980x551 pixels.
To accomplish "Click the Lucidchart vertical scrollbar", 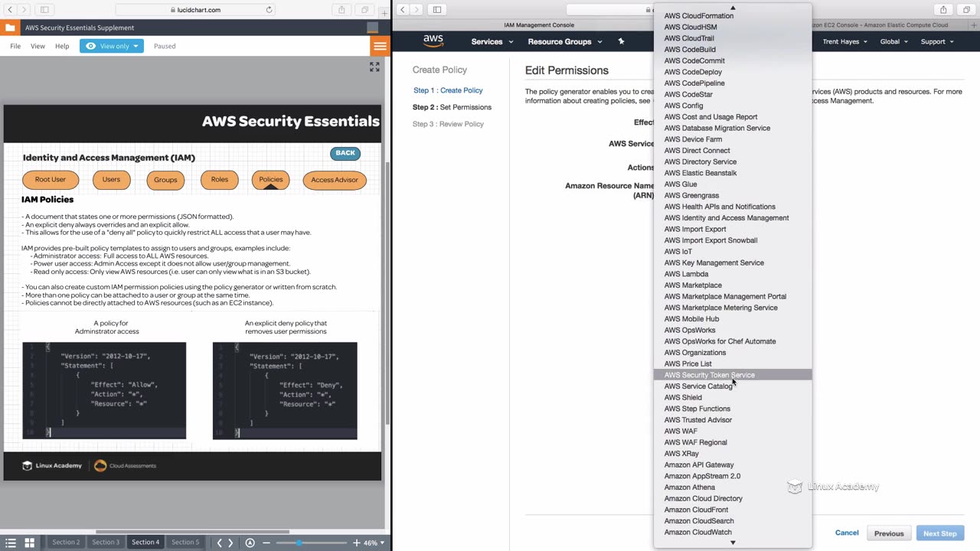I will coord(387,292).
